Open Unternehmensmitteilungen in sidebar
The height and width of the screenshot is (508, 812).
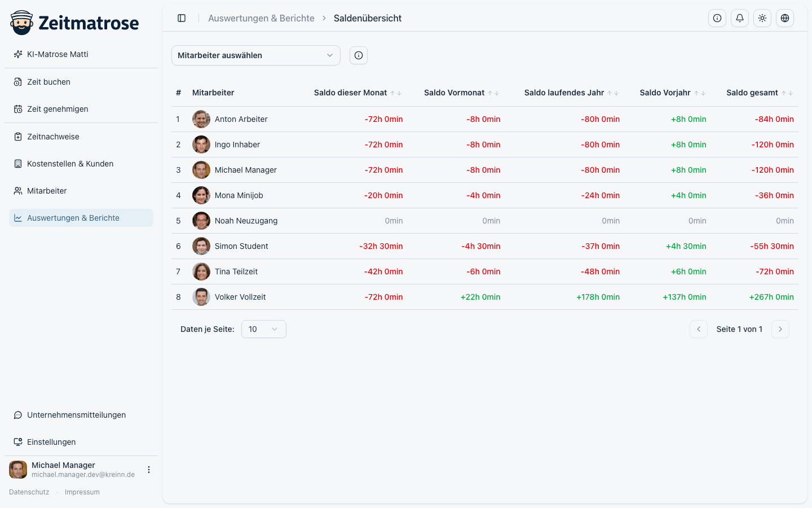click(x=81, y=415)
